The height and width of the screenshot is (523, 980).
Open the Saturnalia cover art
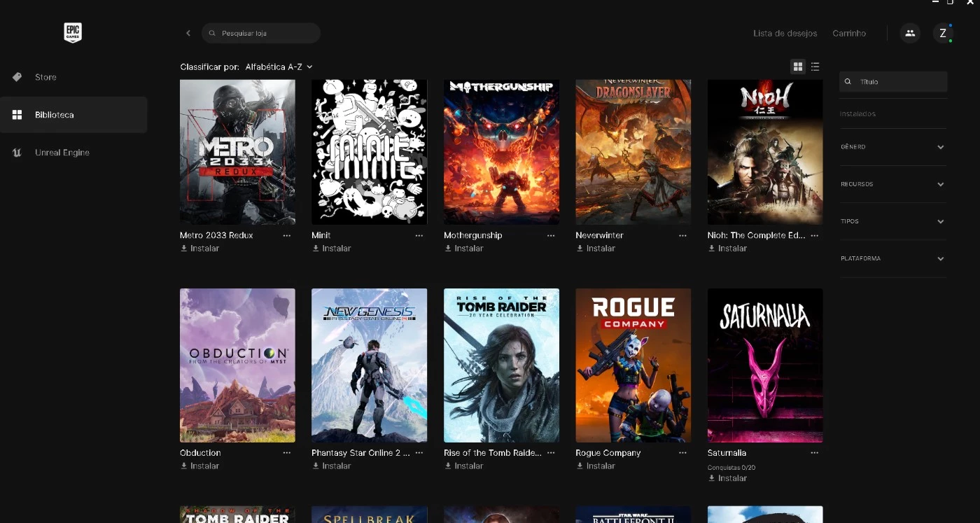coord(765,365)
